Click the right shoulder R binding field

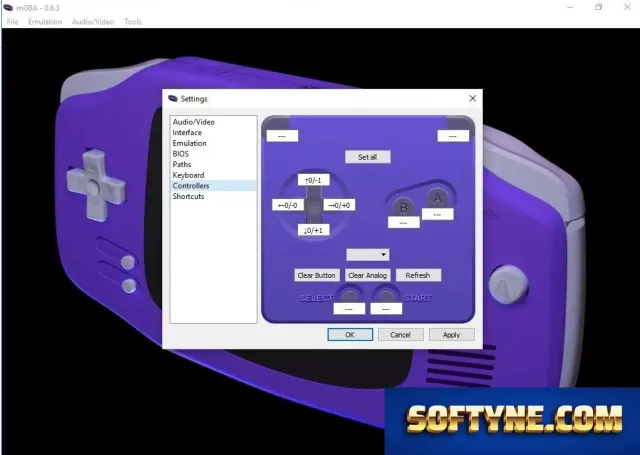coord(453,136)
